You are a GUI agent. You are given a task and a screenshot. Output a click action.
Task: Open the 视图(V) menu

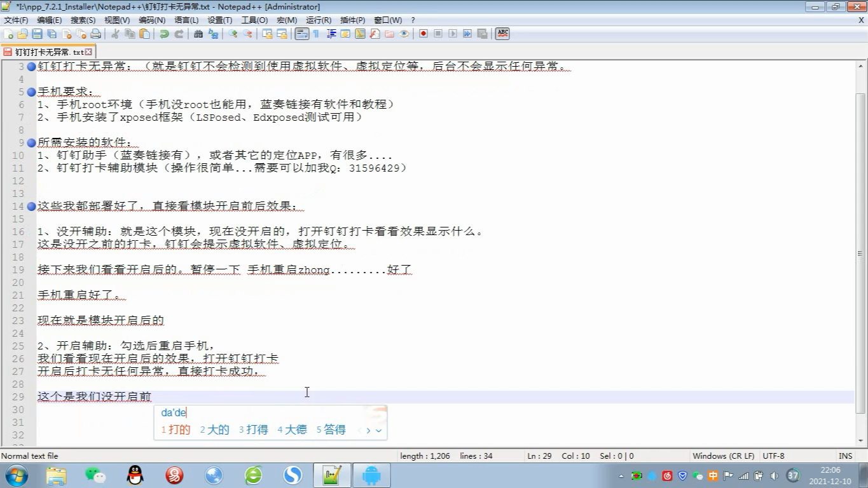[x=117, y=20]
